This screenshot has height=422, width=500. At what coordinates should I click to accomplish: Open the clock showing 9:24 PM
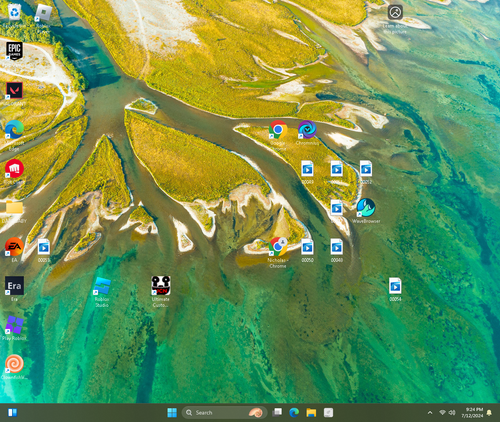click(x=472, y=413)
